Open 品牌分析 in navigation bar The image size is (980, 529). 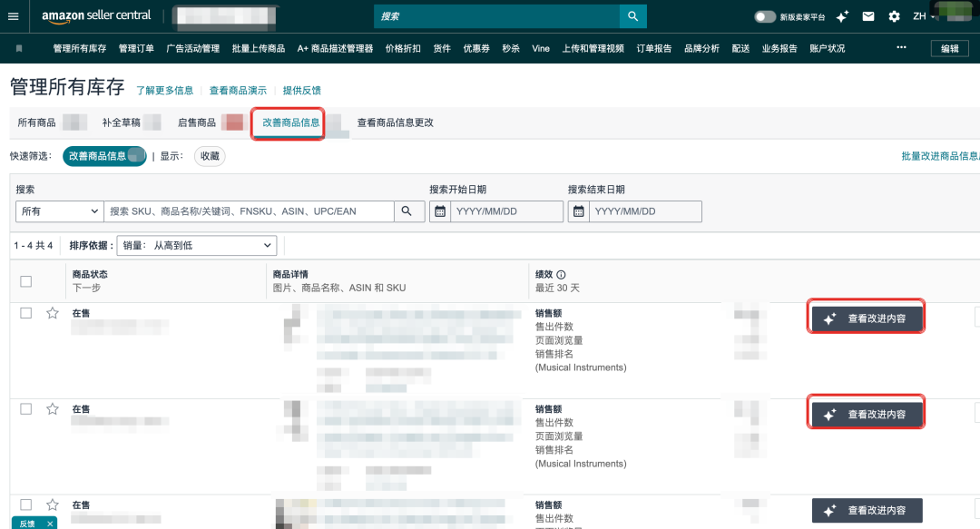[701, 49]
